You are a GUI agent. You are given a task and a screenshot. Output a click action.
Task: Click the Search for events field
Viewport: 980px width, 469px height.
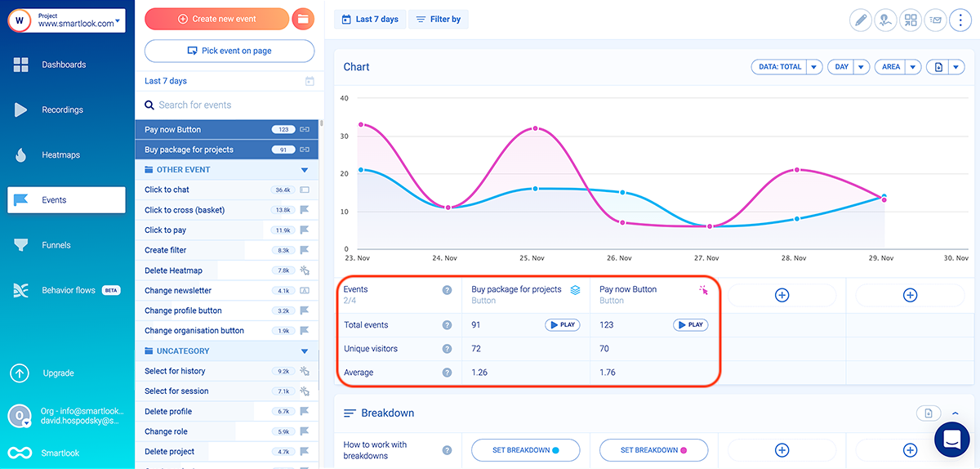pos(229,105)
